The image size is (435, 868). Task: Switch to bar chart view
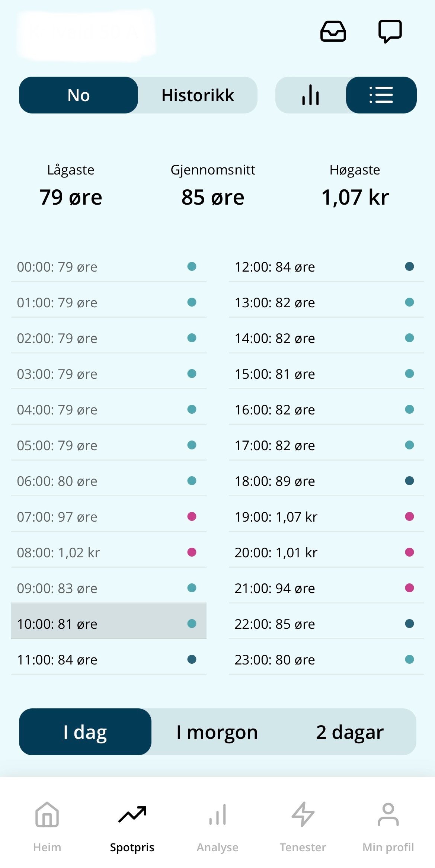(311, 95)
